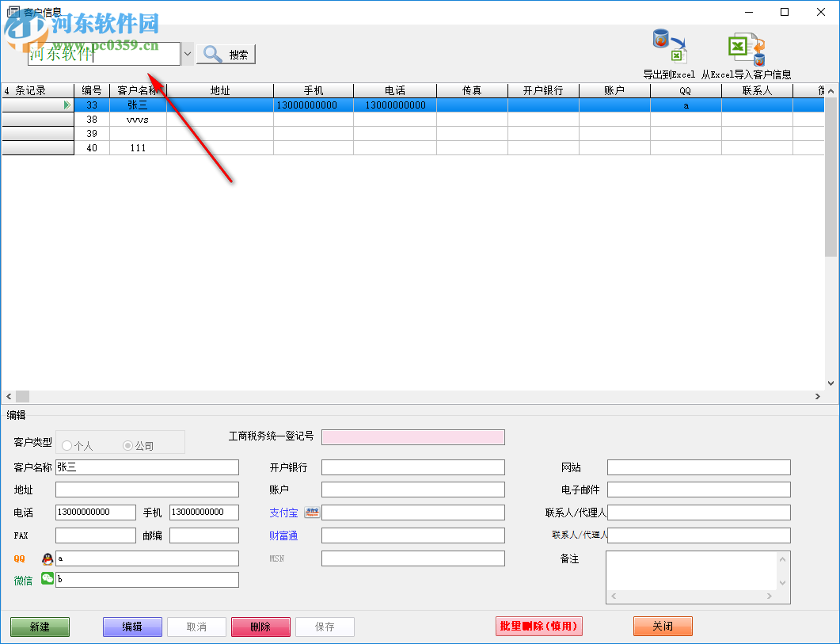Click the 客户名称 column header
This screenshot has height=644, width=840.
coord(139,90)
